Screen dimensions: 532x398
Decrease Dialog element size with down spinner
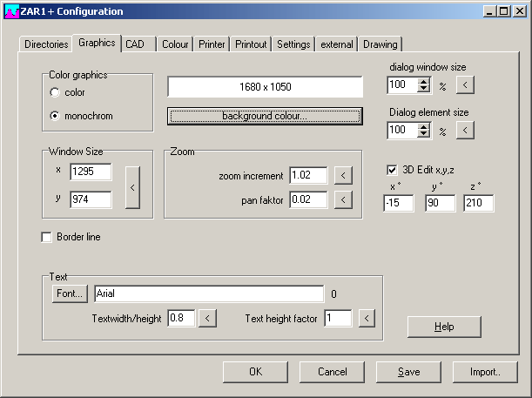(424, 135)
